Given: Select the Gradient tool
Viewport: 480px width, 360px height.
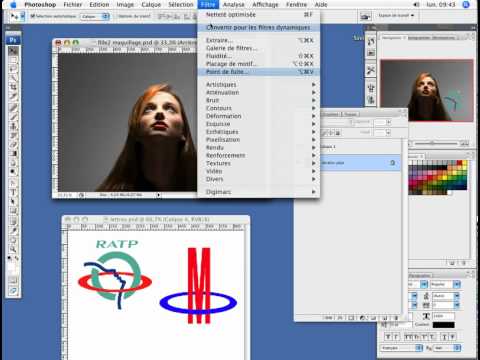Looking at the screenshot, I should [13, 153].
